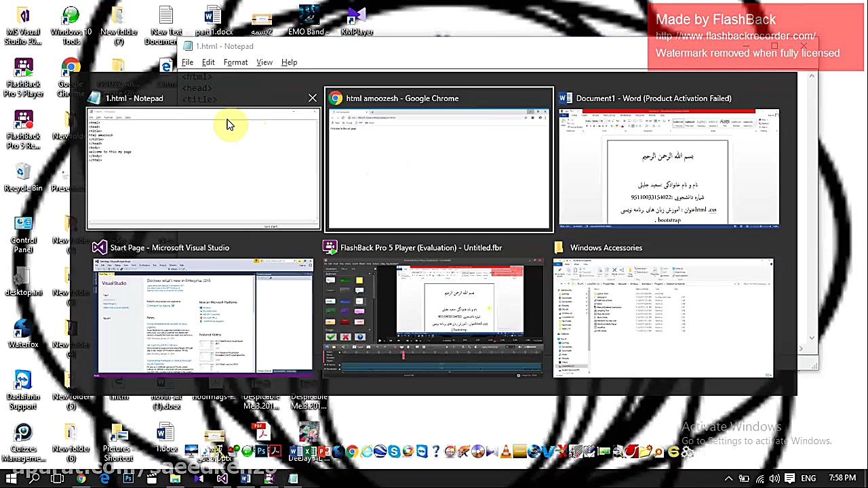Open Photoshop from the taskbar

tap(128, 479)
